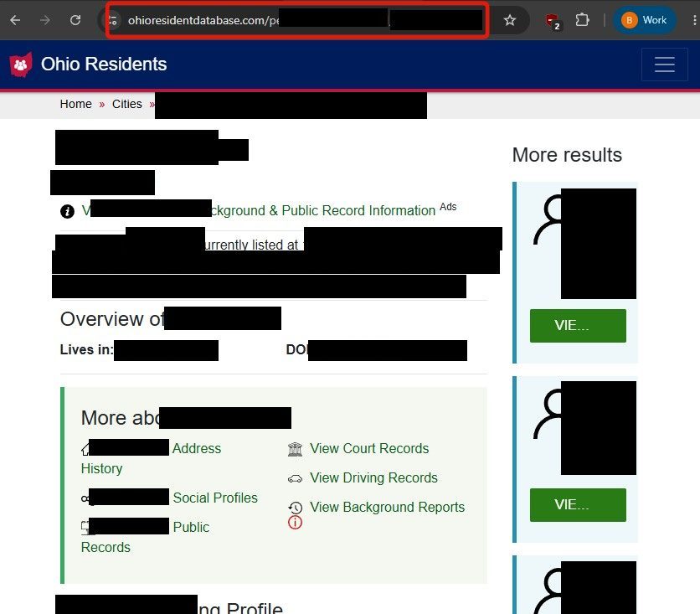Screen dimensions: 700x614
Task: View site information icon in address bar
Action: click(x=112, y=20)
